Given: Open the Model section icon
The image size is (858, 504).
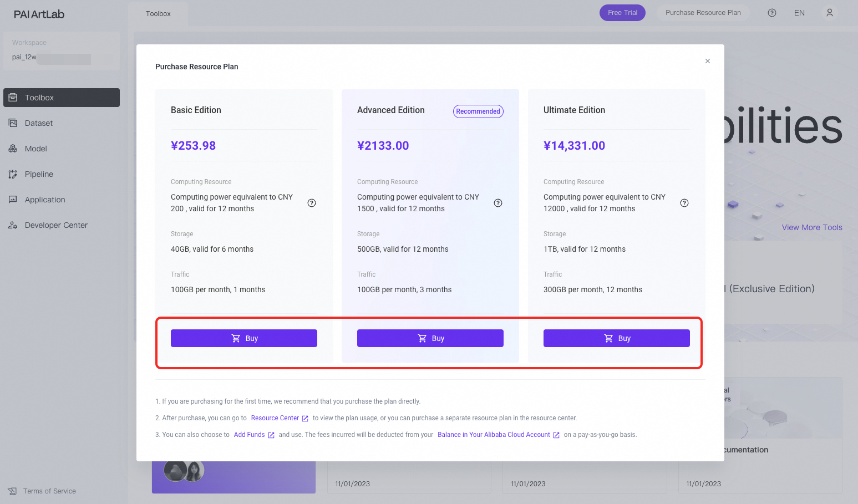Looking at the screenshot, I should click(x=12, y=148).
